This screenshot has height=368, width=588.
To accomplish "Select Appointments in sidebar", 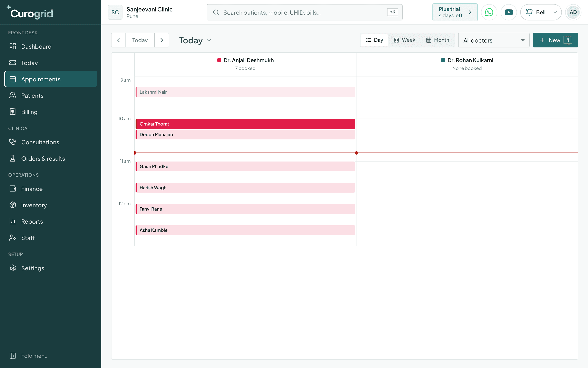I will click(51, 79).
